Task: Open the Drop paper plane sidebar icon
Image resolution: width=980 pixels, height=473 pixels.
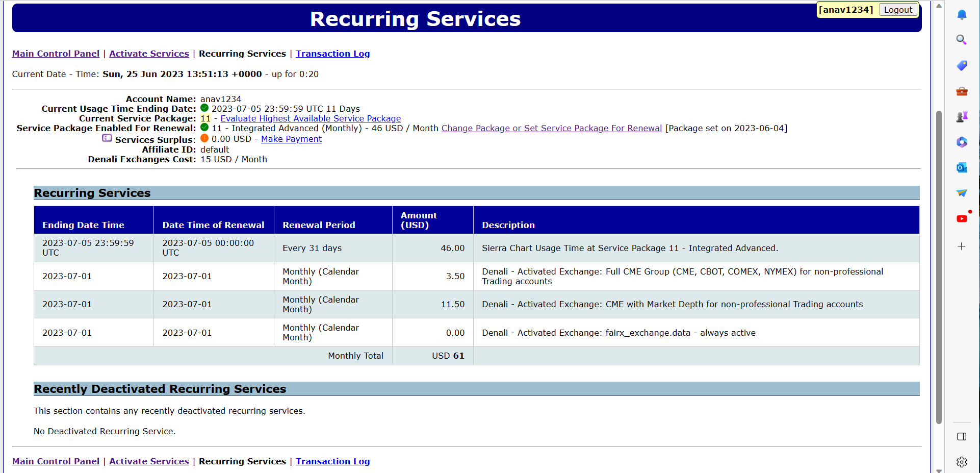Action: tap(962, 193)
